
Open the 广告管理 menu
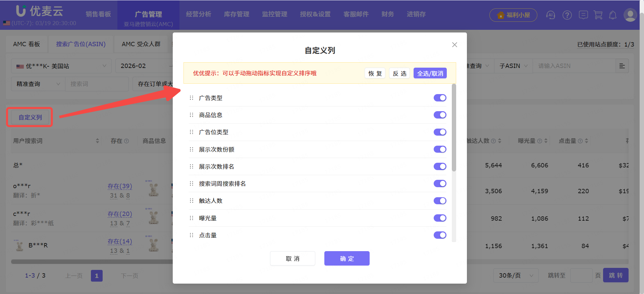click(148, 14)
